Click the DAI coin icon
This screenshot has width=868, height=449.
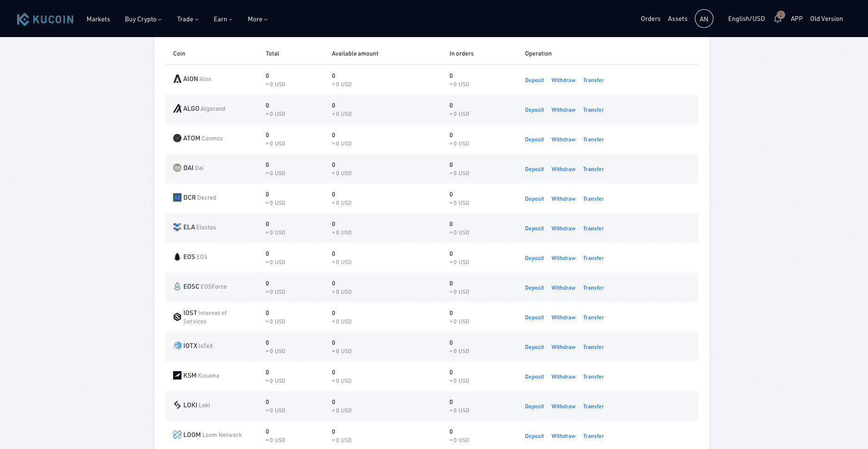pos(177,168)
